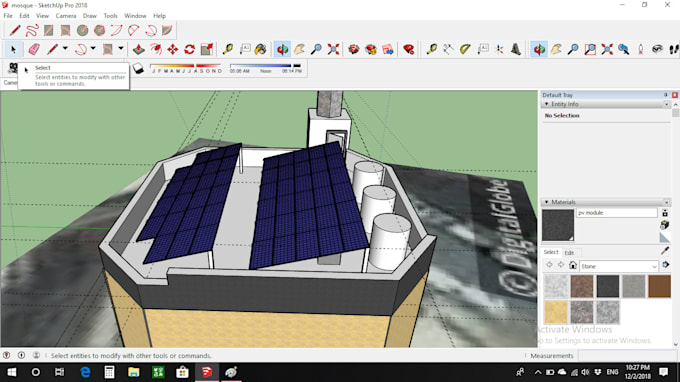The image size is (680, 382).
Task: Select the Move tool
Action: point(173,49)
